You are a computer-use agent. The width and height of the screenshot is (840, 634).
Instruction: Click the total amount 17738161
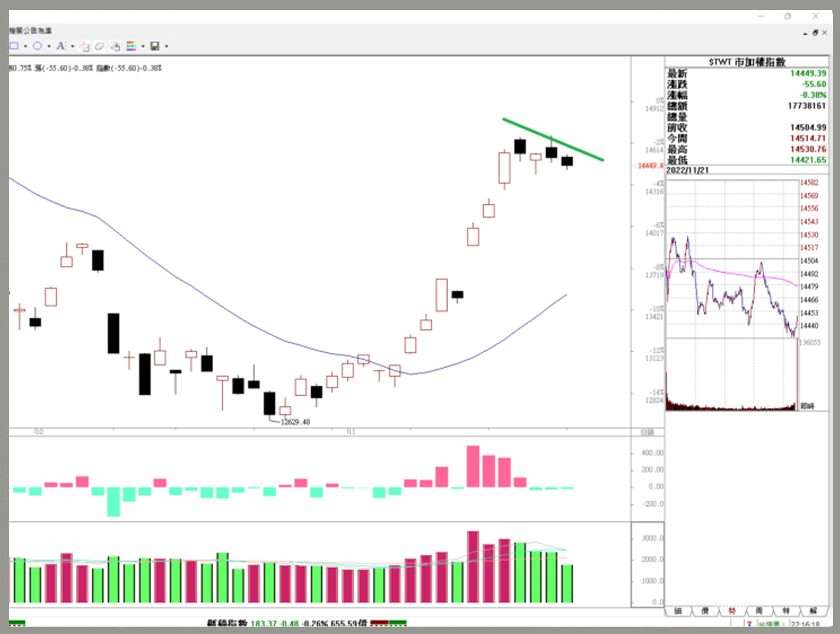pos(807,106)
